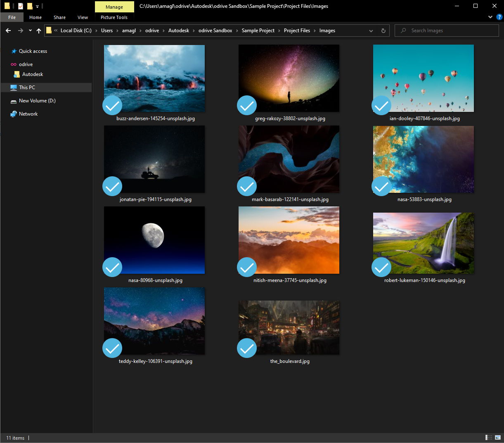Click the Refresh button in address bar
This screenshot has width=504, height=443.
[383, 31]
